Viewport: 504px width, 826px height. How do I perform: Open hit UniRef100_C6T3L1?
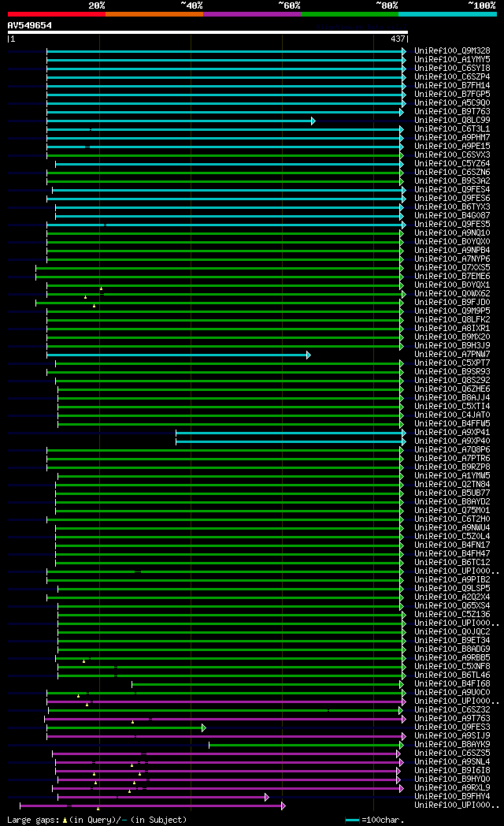point(452,129)
